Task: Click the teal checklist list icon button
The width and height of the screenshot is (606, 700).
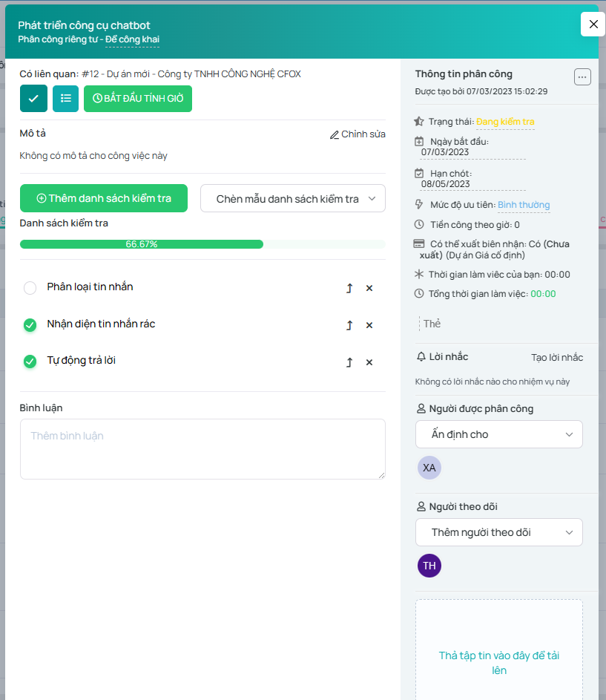Action: point(65,99)
